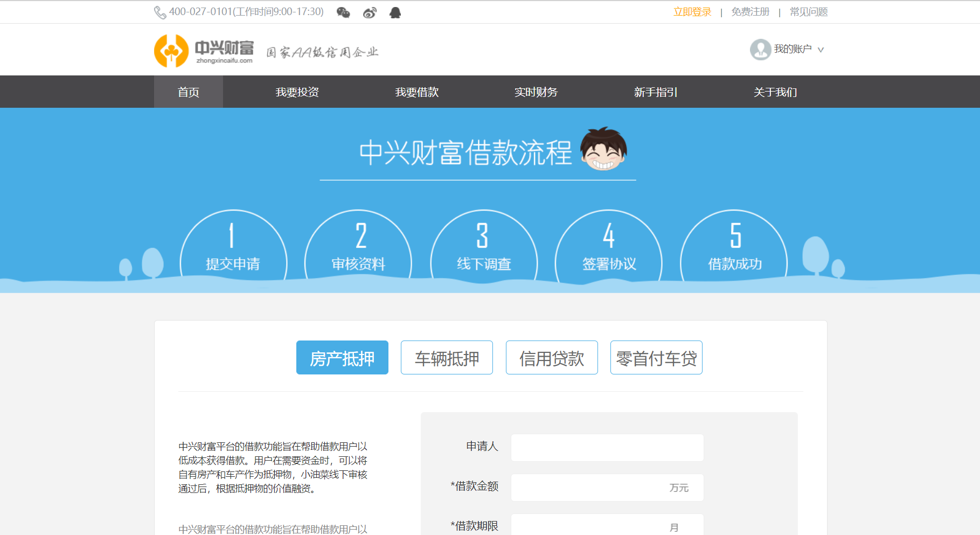Click 我的账户 account label
Viewport: 980px width, 535px height.
click(x=793, y=49)
